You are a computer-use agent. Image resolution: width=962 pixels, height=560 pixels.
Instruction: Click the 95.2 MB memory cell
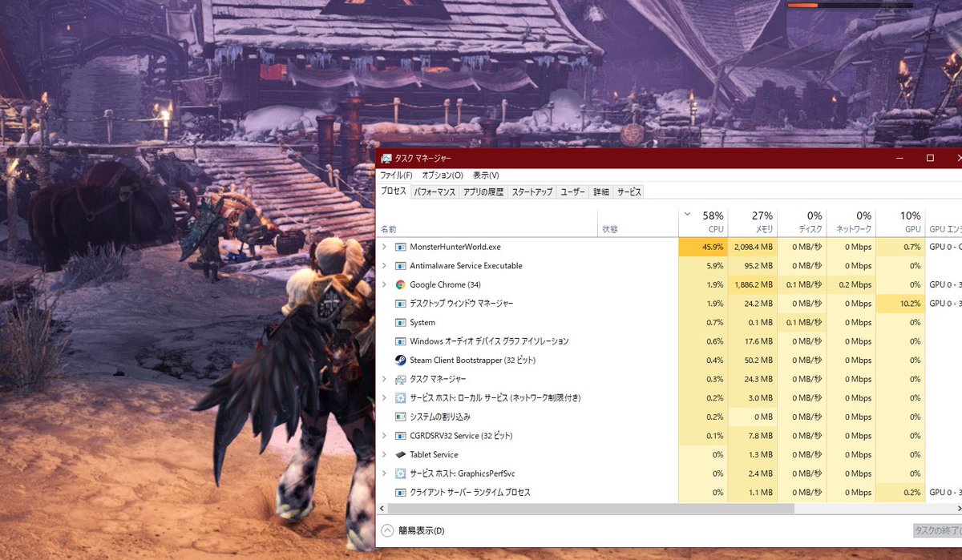pos(753,266)
